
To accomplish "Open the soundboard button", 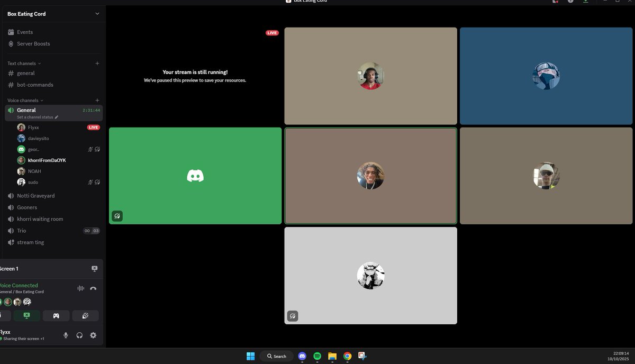I will click(x=85, y=316).
